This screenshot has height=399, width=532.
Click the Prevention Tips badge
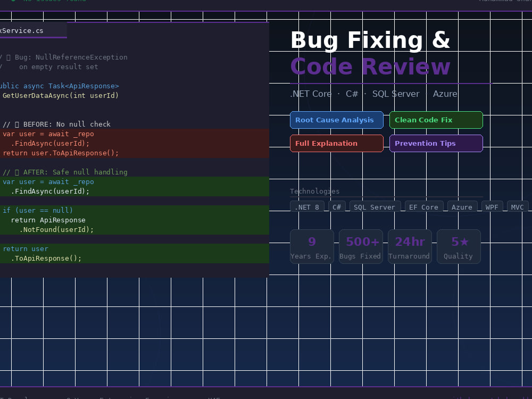[x=436, y=144]
